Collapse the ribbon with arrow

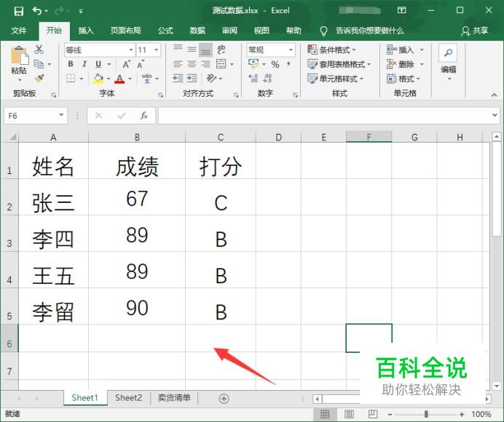494,95
